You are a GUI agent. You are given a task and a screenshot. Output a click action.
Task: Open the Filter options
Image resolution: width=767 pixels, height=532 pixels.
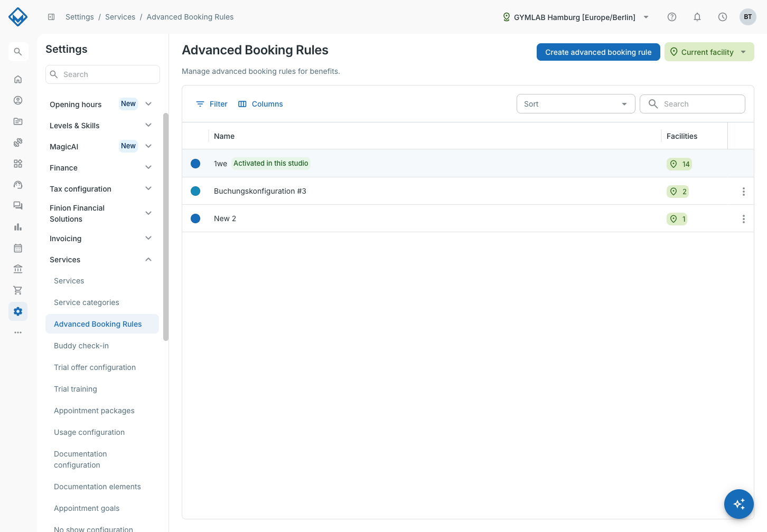pyautogui.click(x=211, y=104)
